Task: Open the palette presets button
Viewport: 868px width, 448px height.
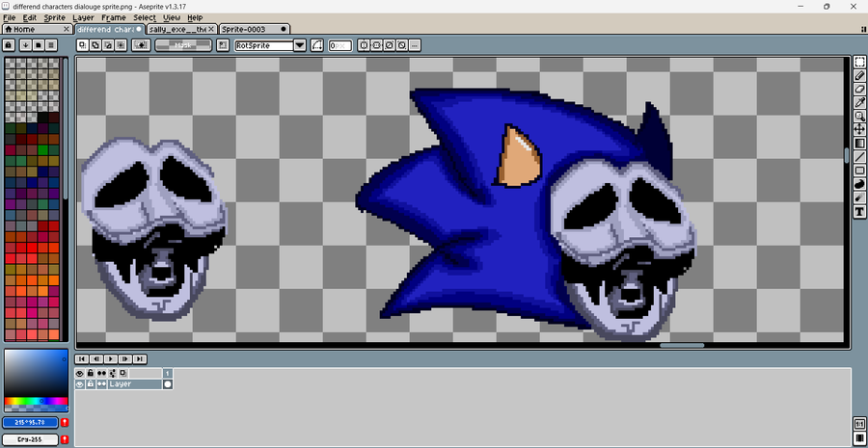Action: pos(39,45)
